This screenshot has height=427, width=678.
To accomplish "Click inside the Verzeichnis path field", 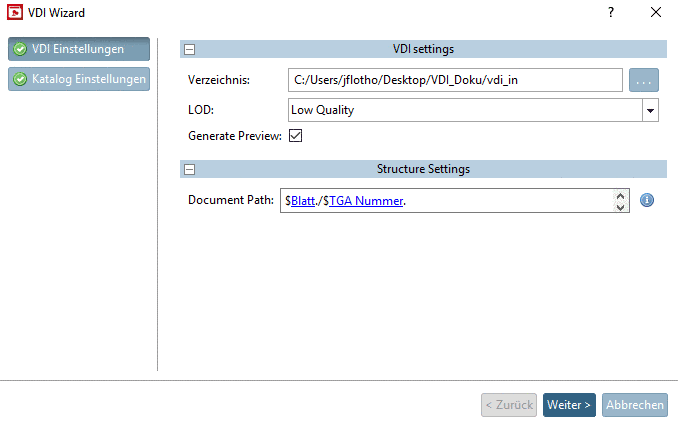I will (455, 80).
